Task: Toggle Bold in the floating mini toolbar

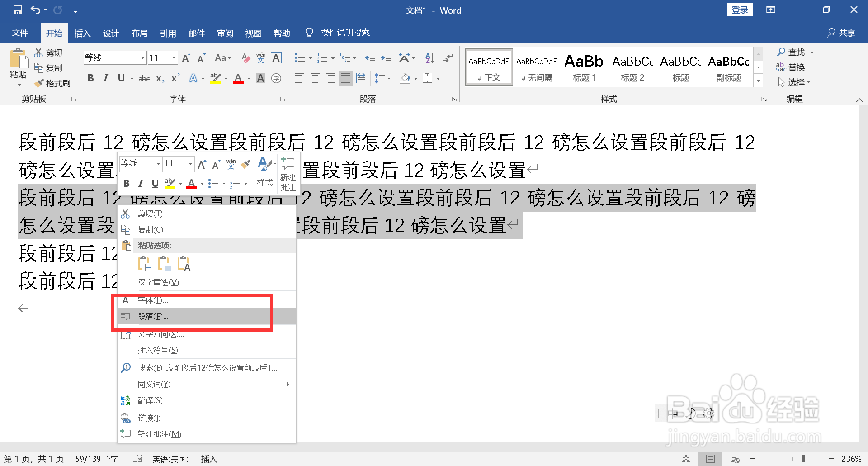Action: pos(127,184)
